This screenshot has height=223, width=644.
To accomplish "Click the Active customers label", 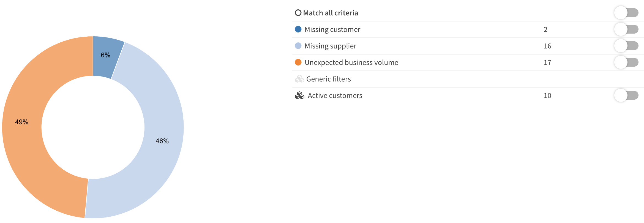I will pos(335,96).
